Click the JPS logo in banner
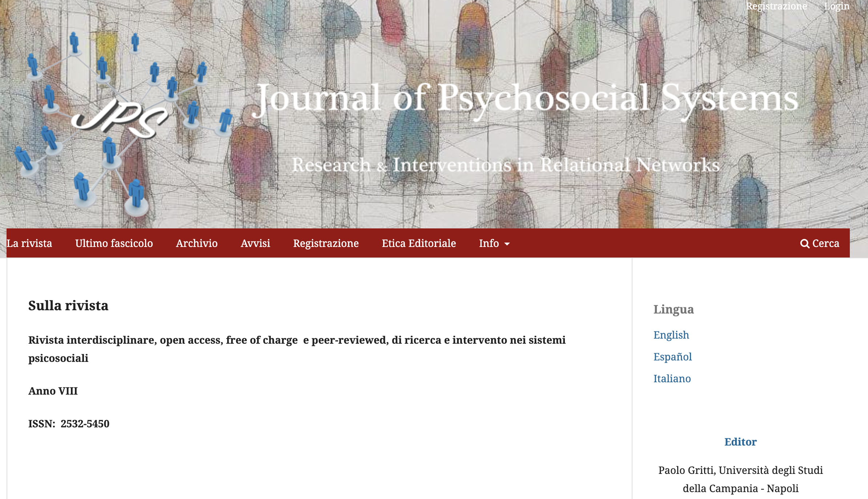 tap(120, 118)
